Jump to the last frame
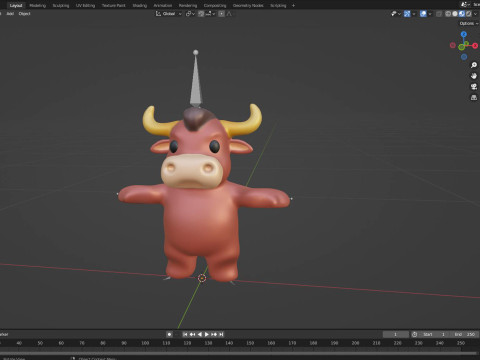Screen dimensions: 480x360 (221, 334)
